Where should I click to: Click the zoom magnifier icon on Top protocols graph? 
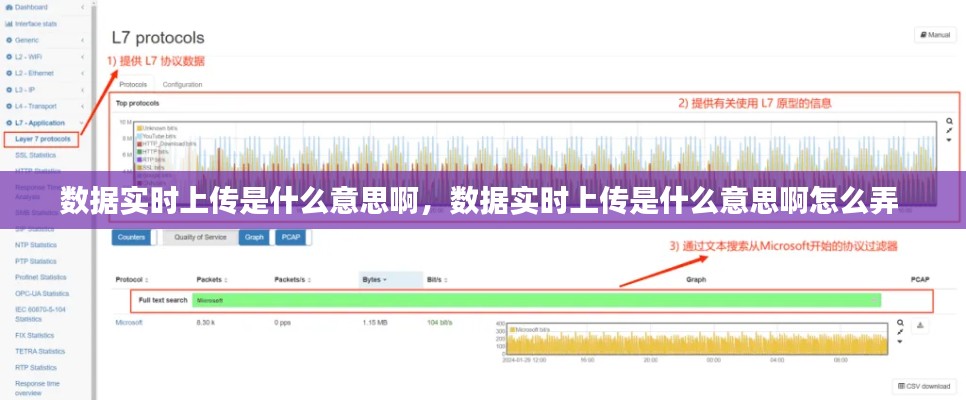pyautogui.click(x=950, y=121)
